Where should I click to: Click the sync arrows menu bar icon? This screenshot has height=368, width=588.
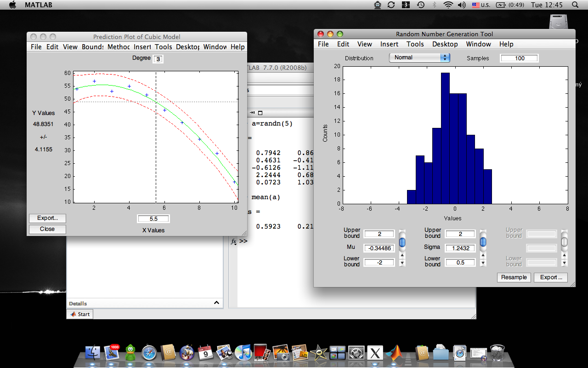391,5
